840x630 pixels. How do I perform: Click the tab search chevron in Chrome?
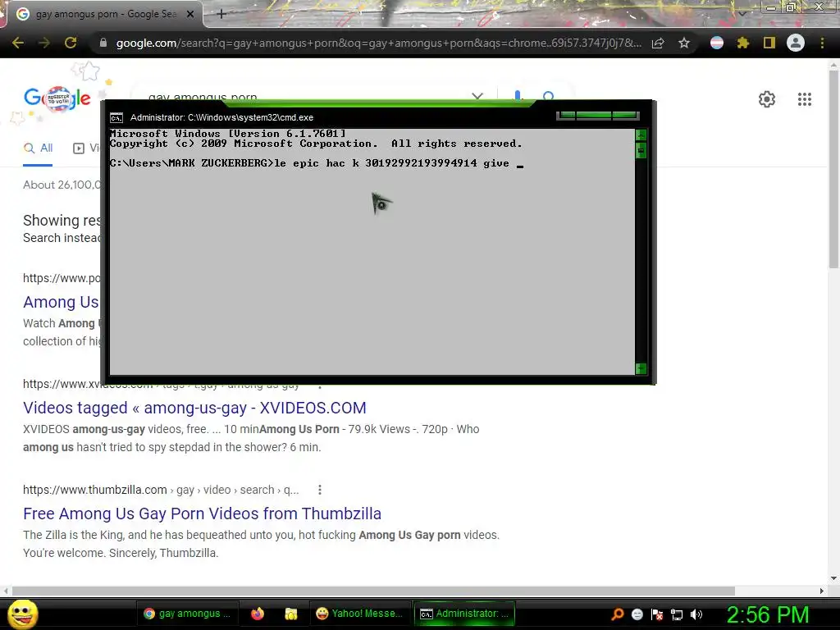pyautogui.click(x=742, y=14)
